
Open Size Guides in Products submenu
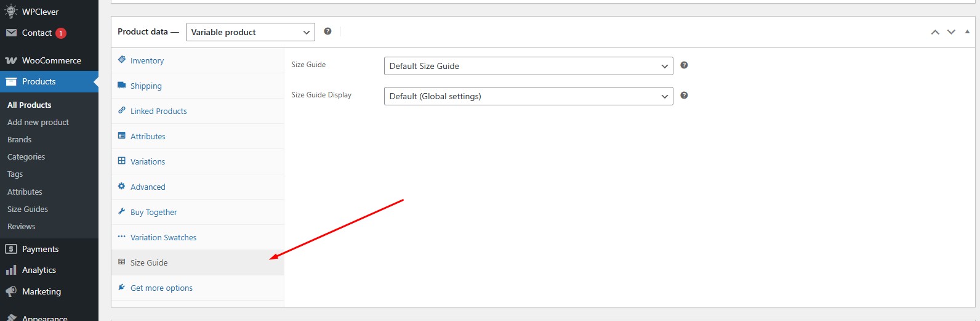pyautogui.click(x=28, y=209)
